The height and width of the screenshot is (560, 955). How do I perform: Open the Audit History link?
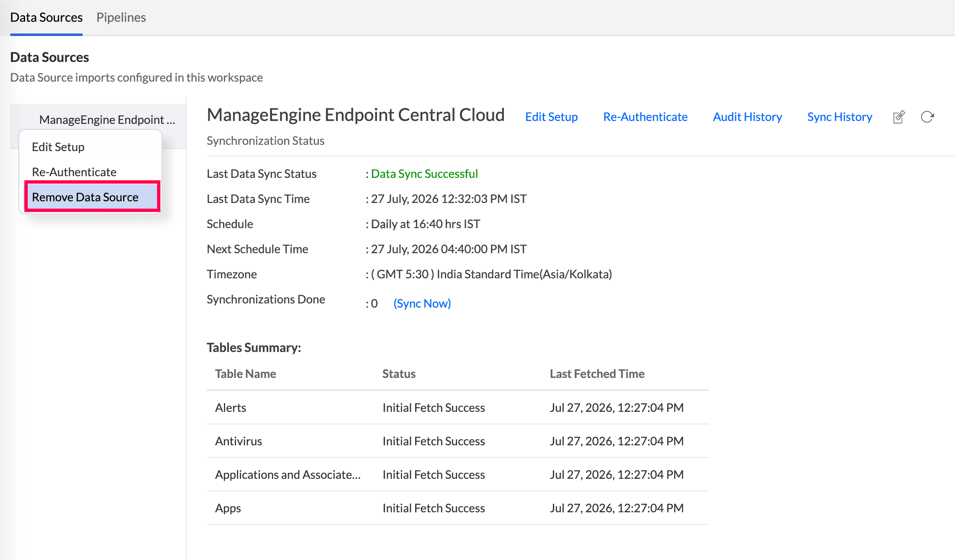click(747, 117)
